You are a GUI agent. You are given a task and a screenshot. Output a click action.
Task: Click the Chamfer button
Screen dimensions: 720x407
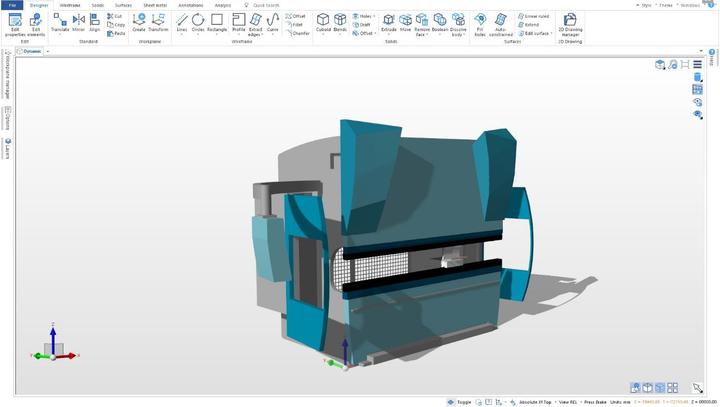pyautogui.click(x=300, y=33)
